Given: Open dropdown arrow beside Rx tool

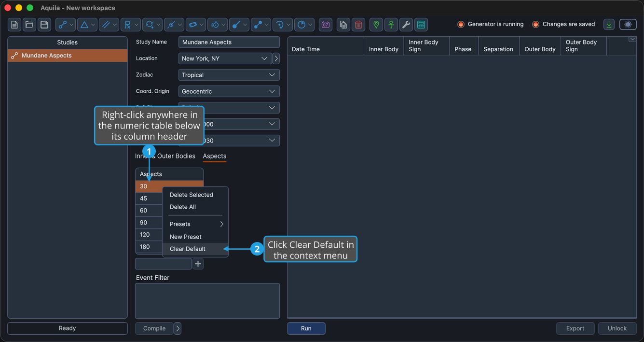Looking at the screenshot, I should pos(137,25).
